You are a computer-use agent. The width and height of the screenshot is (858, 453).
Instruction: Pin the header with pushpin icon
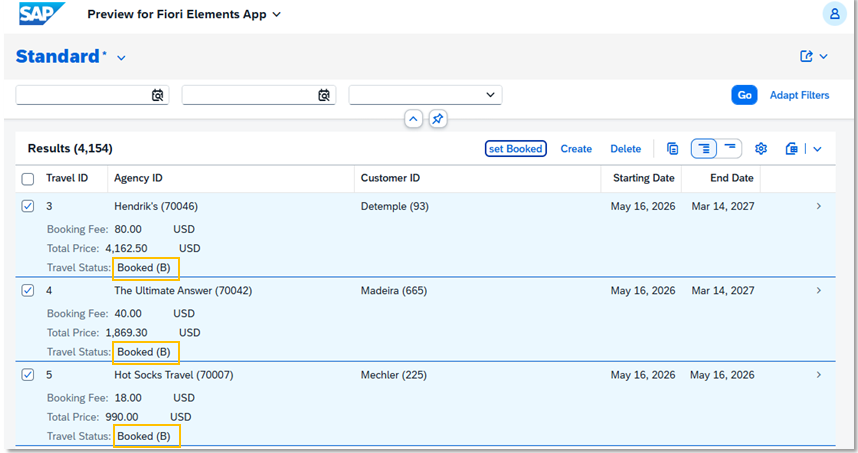click(x=437, y=119)
